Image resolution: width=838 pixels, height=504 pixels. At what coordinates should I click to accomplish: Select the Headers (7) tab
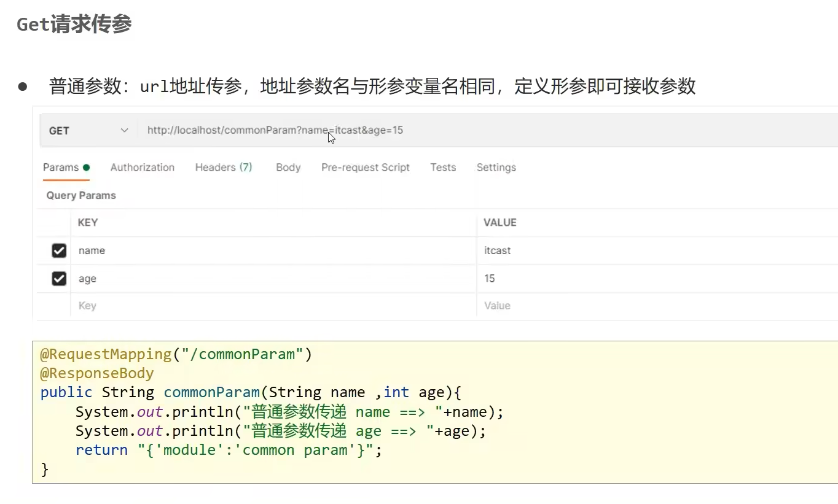[x=224, y=167]
